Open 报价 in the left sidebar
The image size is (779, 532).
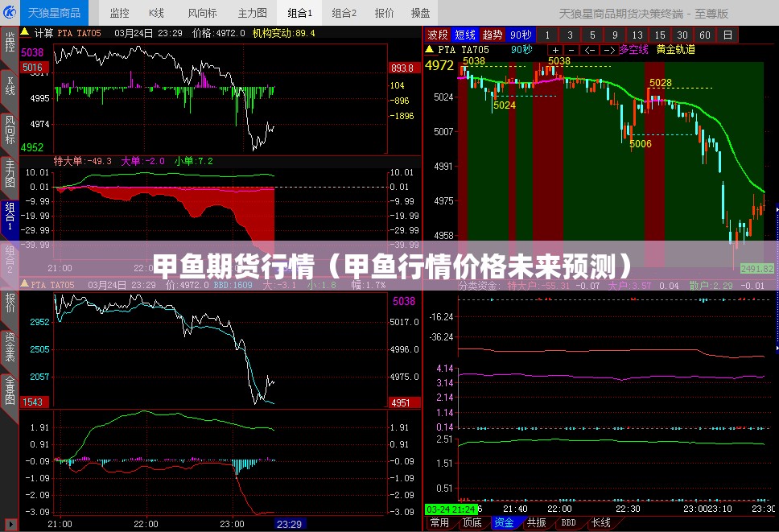pyautogui.click(x=10, y=303)
